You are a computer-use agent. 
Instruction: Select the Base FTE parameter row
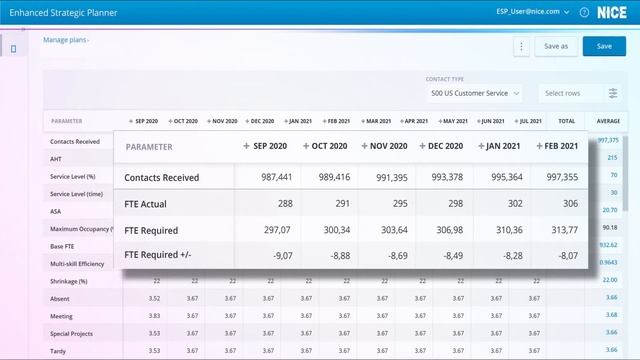62,247
